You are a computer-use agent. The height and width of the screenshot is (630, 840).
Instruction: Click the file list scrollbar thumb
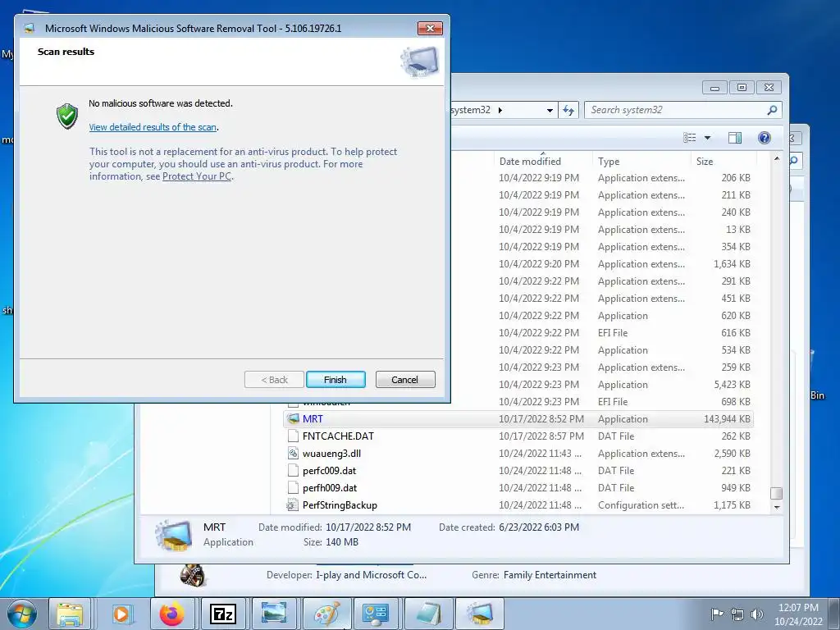click(777, 492)
